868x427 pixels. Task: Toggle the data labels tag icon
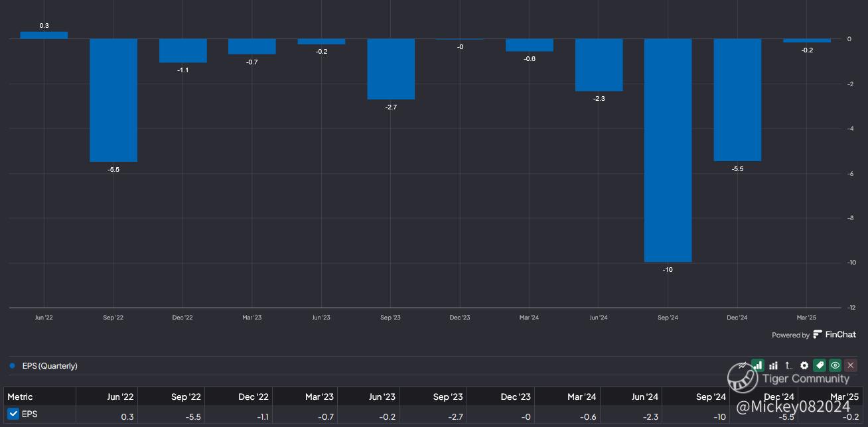[820, 365]
